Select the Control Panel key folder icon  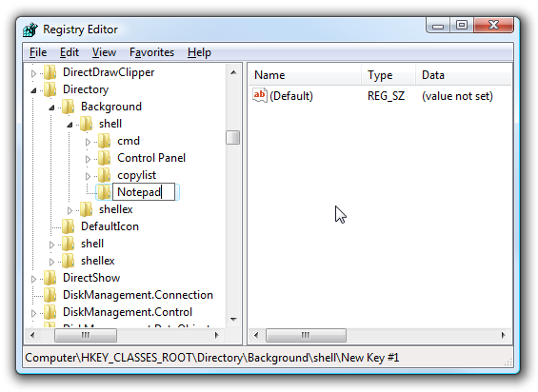pos(104,158)
